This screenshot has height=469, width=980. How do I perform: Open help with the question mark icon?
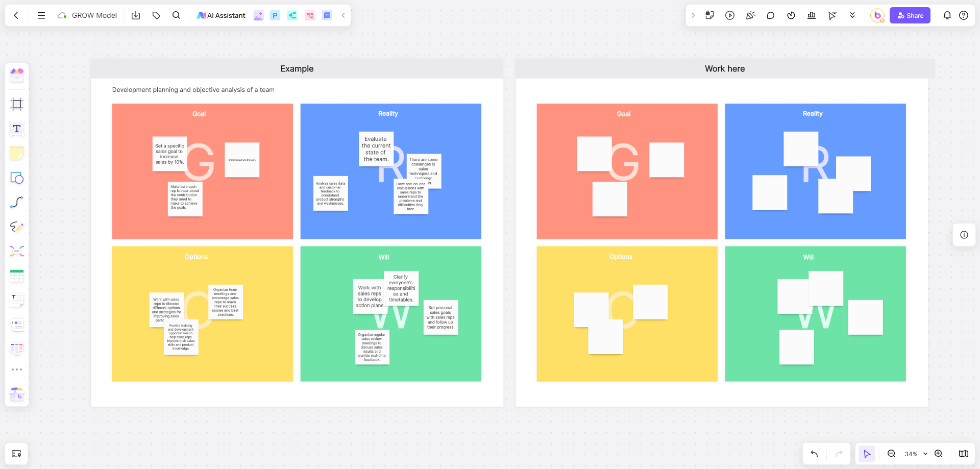click(964, 15)
